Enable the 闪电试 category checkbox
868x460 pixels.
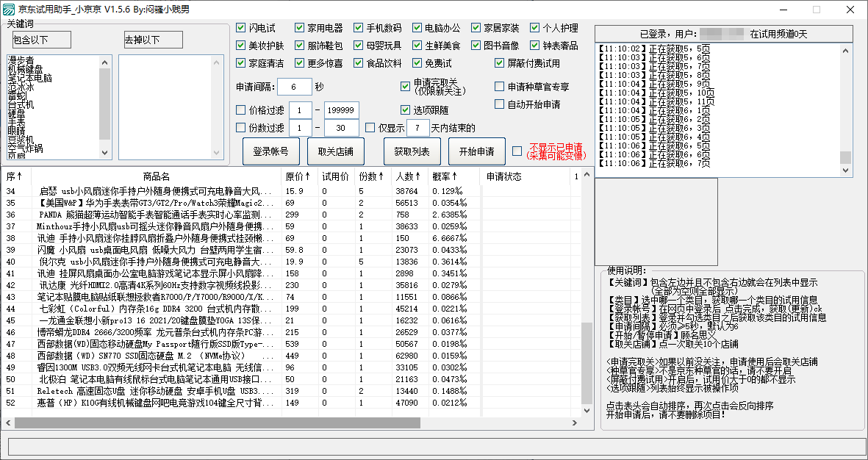[240, 27]
